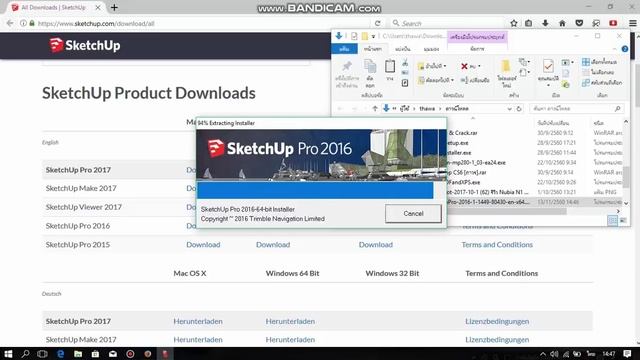Screen dimensions: 640x360
Task: Open the Windows Start menu
Action: click(x=8, y=354)
